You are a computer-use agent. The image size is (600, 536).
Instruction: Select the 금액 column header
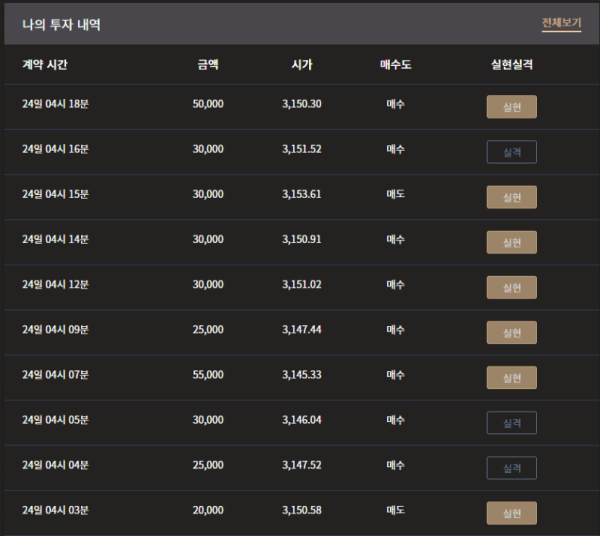(x=208, y=64)
